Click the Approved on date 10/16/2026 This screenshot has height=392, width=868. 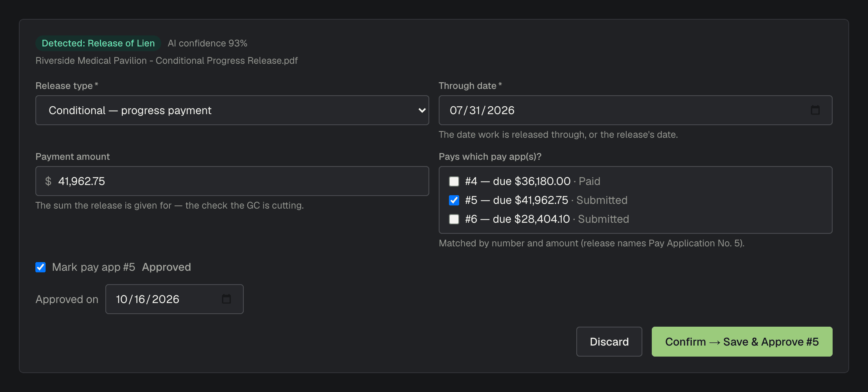[x=175, y=299]
